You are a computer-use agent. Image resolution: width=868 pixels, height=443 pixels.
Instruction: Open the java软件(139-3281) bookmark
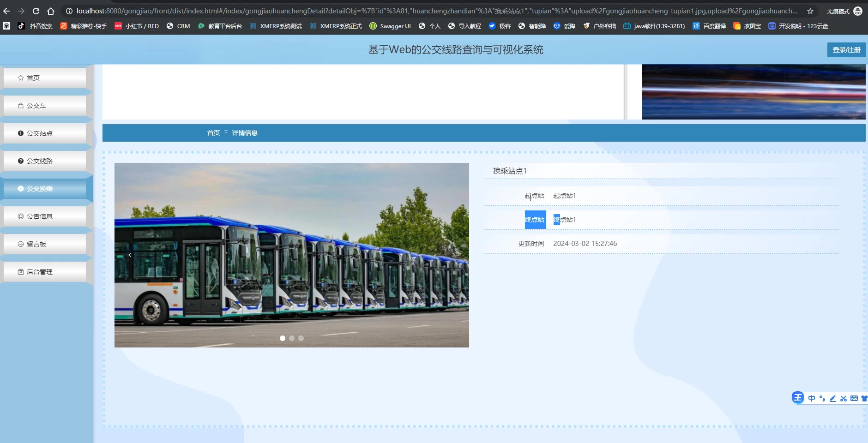[654, 26]
